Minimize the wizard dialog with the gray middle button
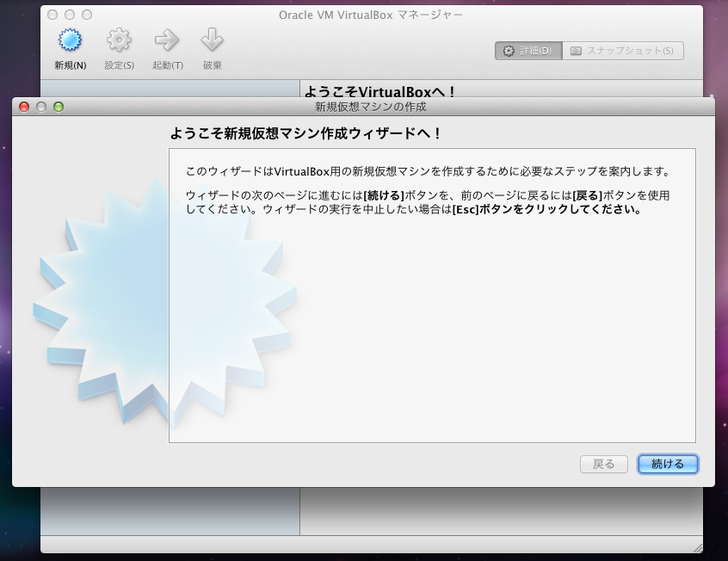Image resolution: width=728 pixels, height=561 pixels. tap(41, 107)
